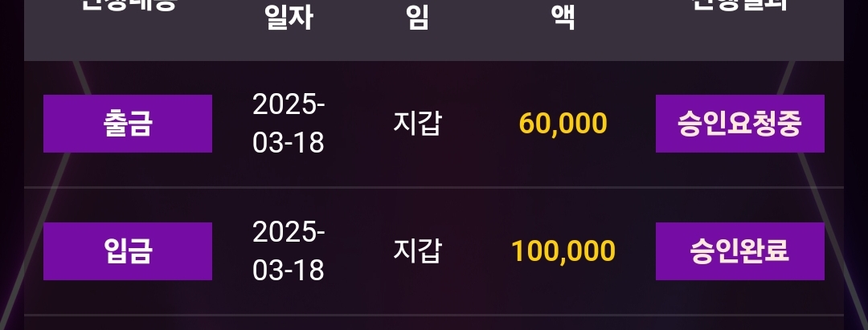Click 지갑 in the 출금 row
Screen dimensions: 868x330
pos(416,124)
